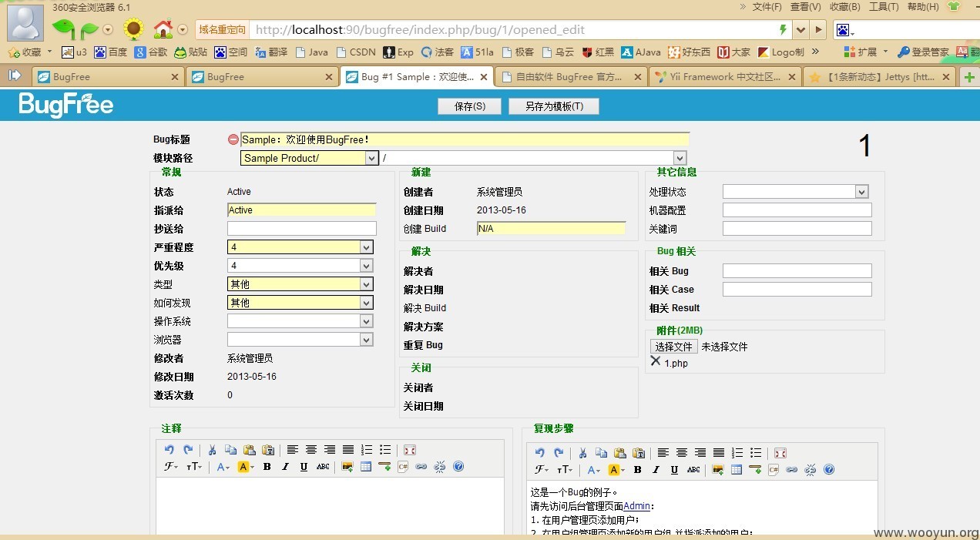Apply underline in the 注释 editor
The image size is (980, 540).
304,467
